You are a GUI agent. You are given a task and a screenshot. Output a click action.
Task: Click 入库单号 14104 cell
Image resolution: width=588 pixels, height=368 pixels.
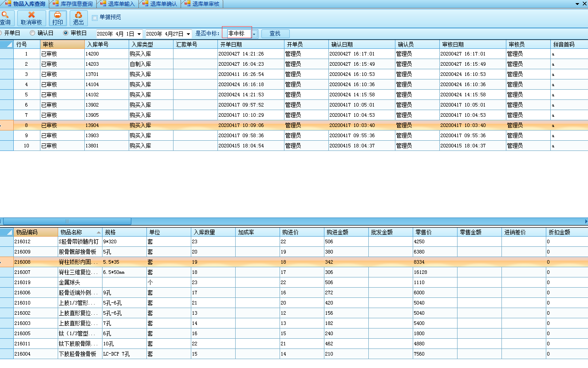click(x=107, y=84)
